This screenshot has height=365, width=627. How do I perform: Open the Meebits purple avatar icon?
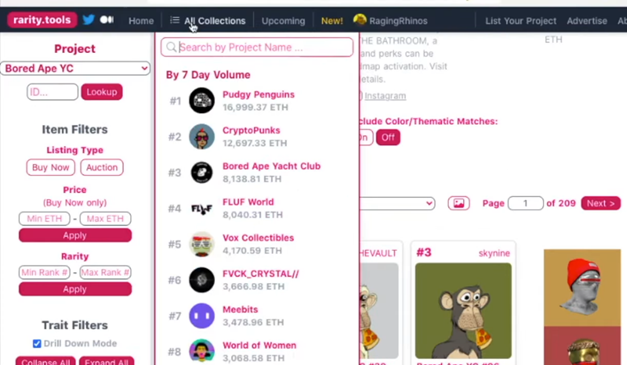coord(202,316)
